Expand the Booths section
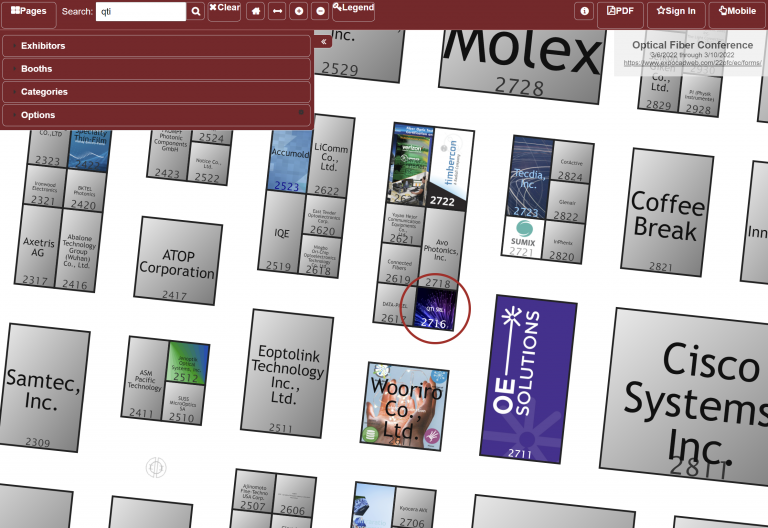This screenshot has height=528, width=768. click(157, 69)
